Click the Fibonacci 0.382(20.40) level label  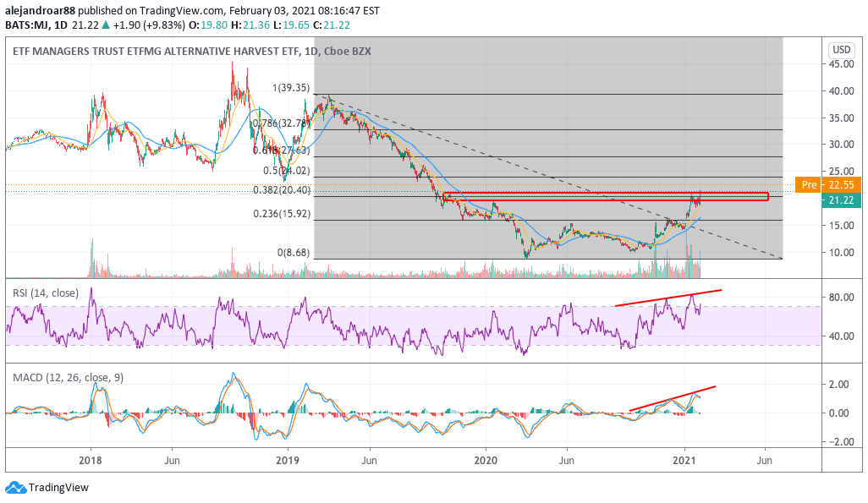click(281, 190)
